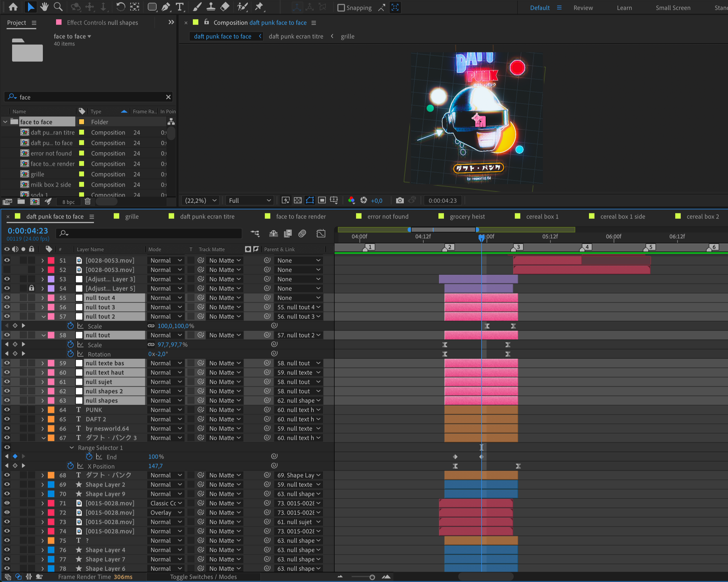Select the Rotation tool
This screenshot has width=728, height=582.
120,7
